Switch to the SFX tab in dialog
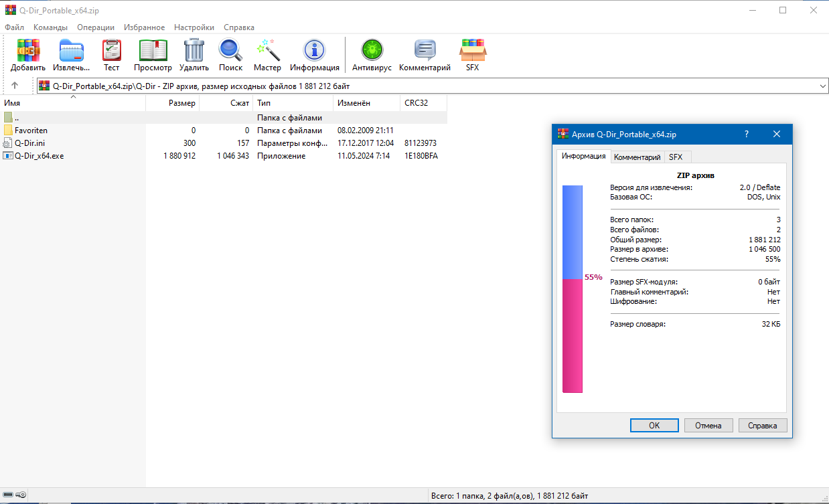Screen dimensions: 829x504 (x=676, y=157)
